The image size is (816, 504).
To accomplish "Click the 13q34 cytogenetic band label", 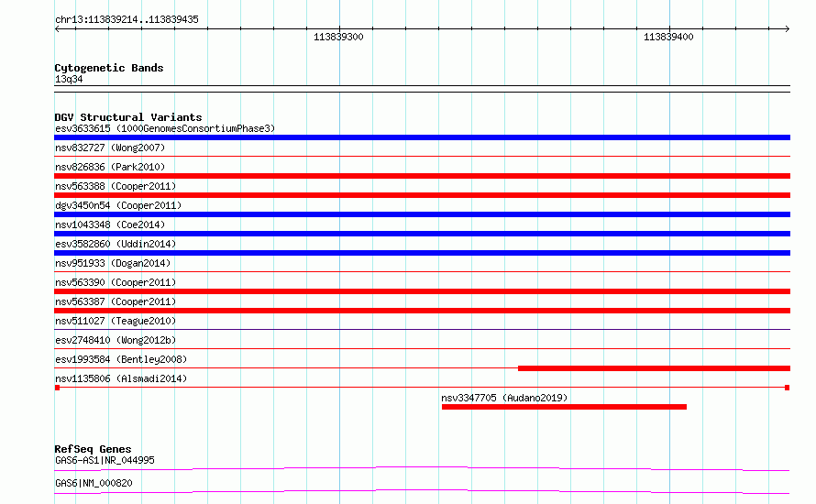I will (69, 79).
